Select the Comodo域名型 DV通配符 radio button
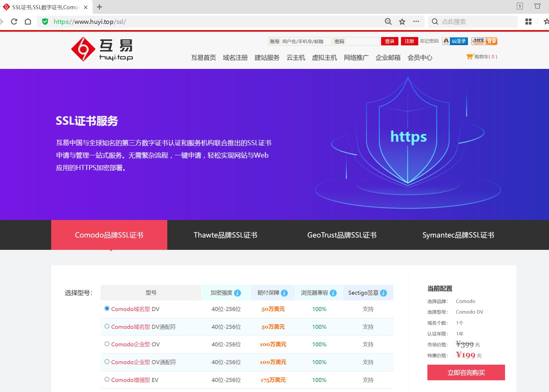Viewport: 549px width, 392px height. 107,326
